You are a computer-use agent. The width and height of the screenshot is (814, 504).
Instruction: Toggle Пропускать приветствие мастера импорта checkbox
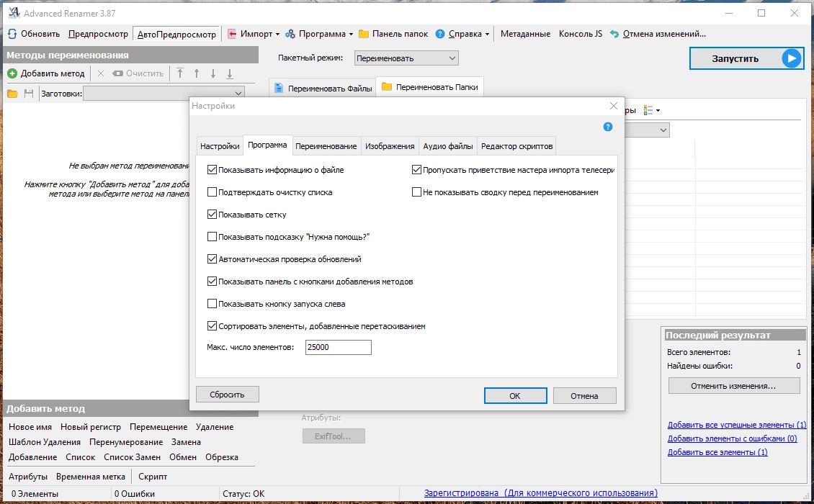[416, 170]
